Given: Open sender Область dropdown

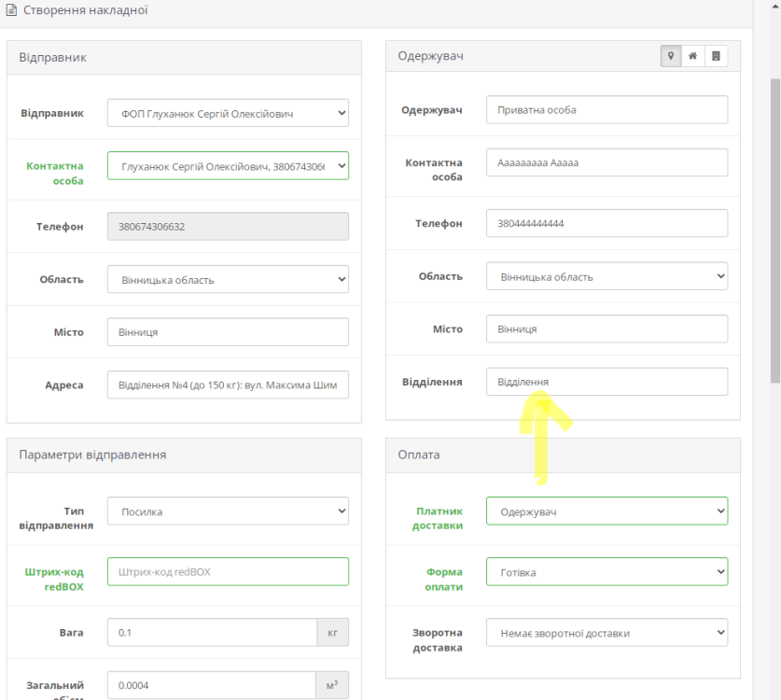Looking at the screenshot, I should click(228, 279).
